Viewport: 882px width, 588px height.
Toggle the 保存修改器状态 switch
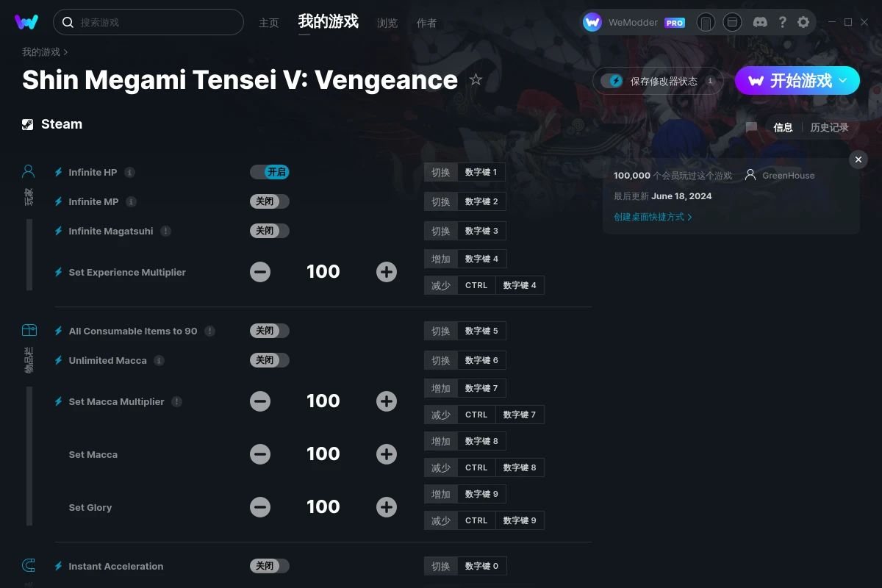[612, 81]
